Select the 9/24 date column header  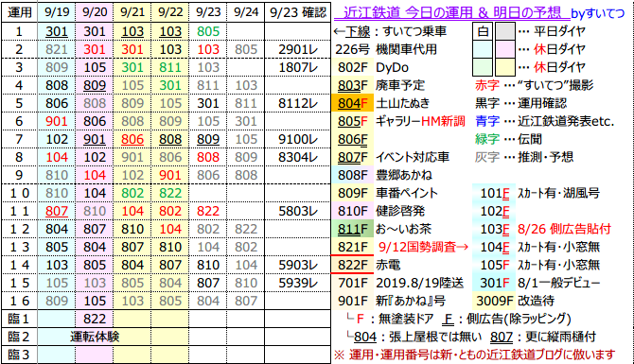(246, 12)
